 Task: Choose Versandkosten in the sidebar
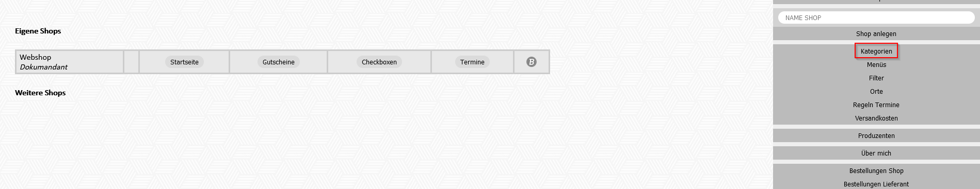tap(876, 118)
